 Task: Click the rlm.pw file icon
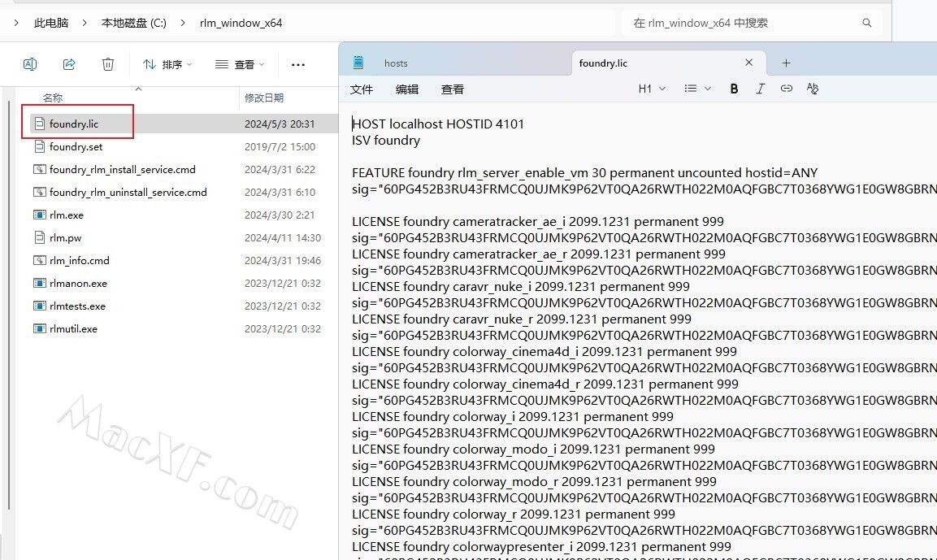pyautogui.click(x=40, y=237)
